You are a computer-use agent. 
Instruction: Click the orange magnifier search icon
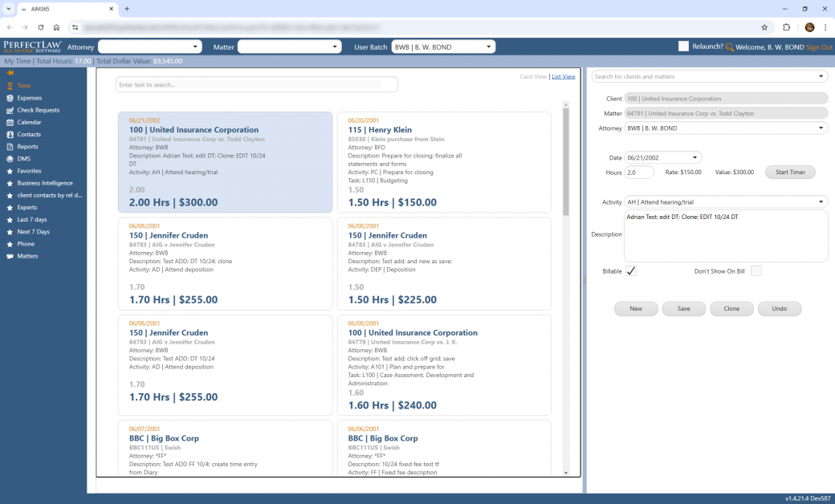click(729, 47)
